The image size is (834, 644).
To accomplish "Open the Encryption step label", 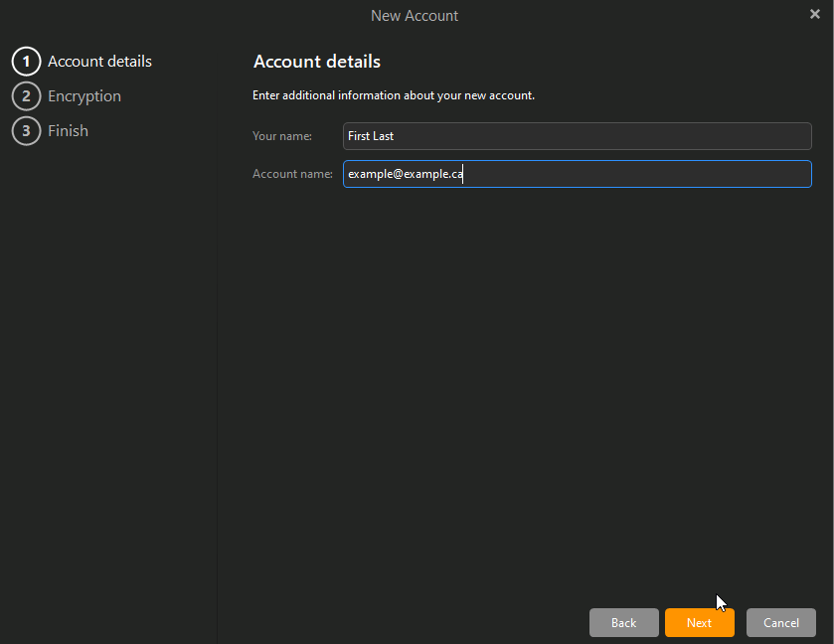I will pyautogui.click(x=84, y=96).
